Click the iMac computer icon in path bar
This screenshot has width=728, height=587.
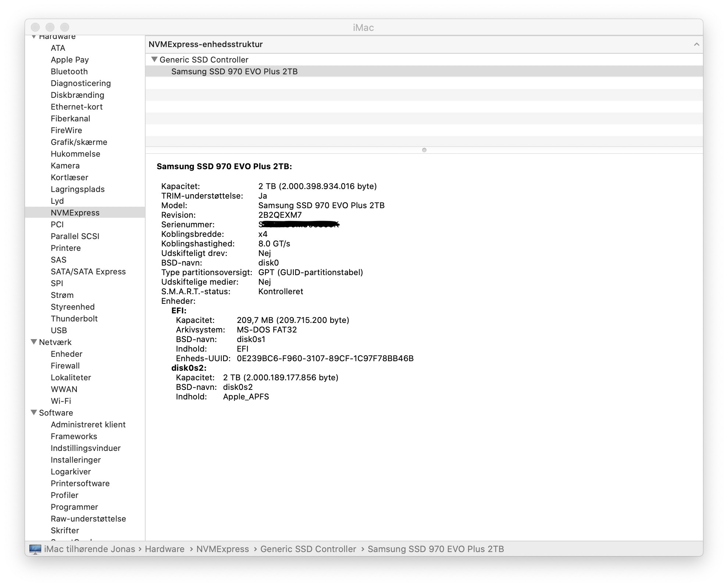pos(35,549)
